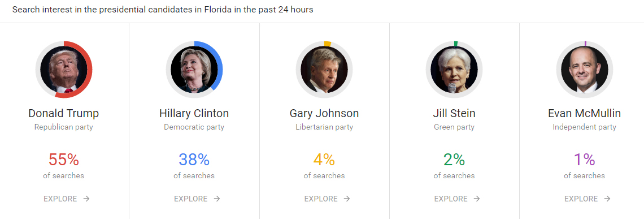Click the arrow icon next to Trump's EXPLORE

[x=86, y=199]
